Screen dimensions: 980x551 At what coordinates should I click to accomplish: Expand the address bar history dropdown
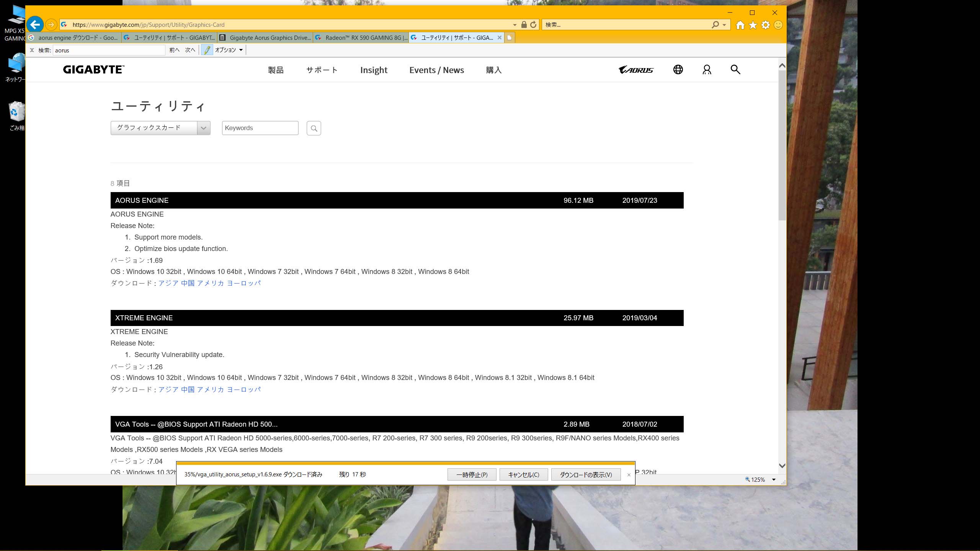tap(514, 25)
